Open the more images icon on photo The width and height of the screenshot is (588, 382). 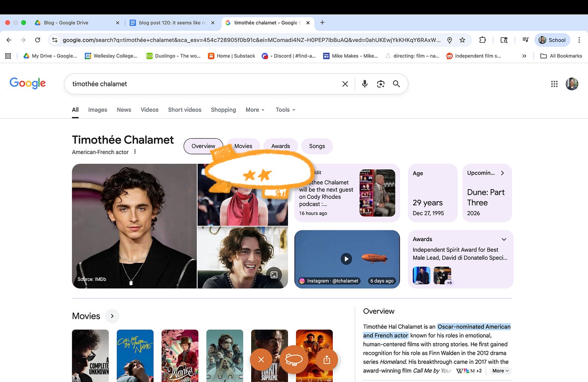[x=274, y=275]
